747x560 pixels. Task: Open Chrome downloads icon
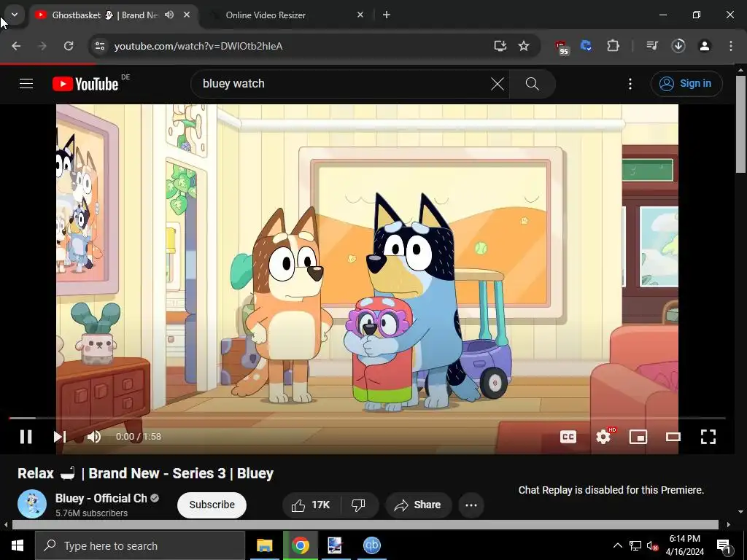point(678,46)
